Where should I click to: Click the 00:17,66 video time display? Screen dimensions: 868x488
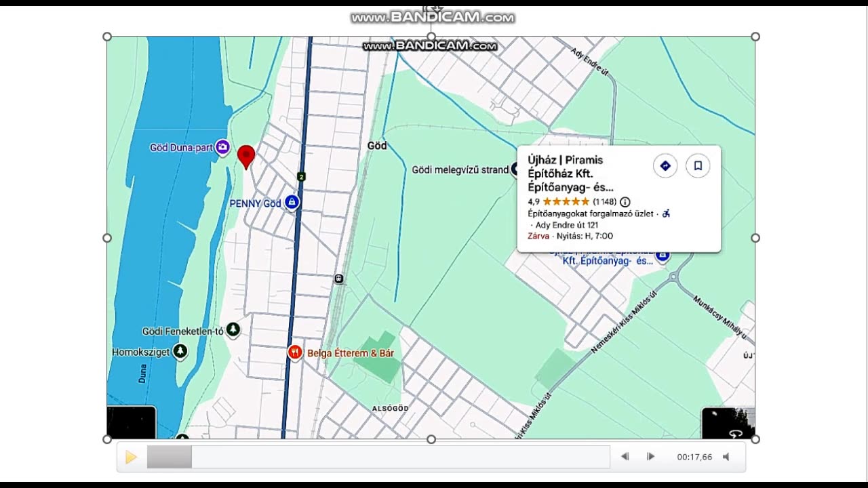[694, 457]
